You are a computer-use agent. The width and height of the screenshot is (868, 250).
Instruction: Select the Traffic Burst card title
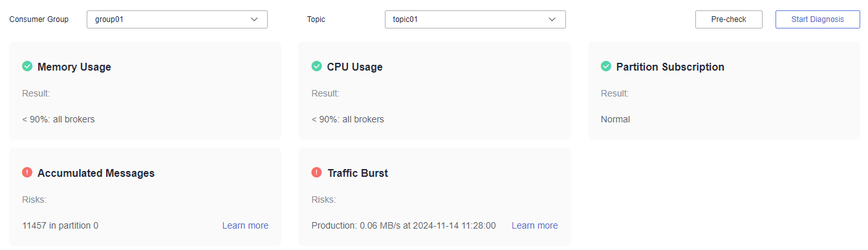(x=358, y=173)
